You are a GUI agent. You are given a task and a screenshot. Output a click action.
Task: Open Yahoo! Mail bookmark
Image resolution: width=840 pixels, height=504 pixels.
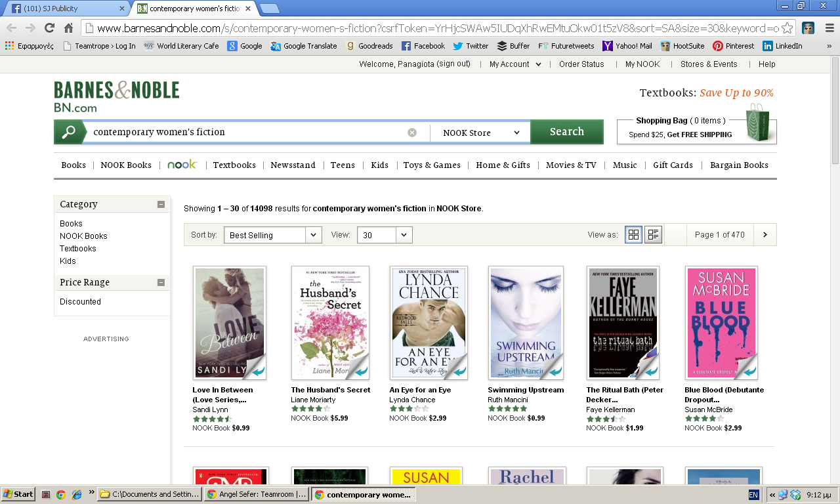click(628, 46)
